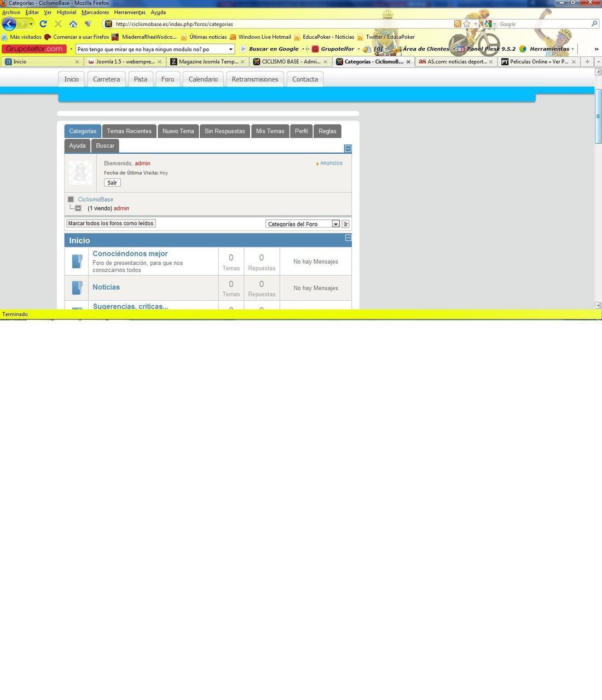Switch to the Inicio browser tab
Image resolution: width=602 pixels, height=700 pixels.
click(41, 62)
